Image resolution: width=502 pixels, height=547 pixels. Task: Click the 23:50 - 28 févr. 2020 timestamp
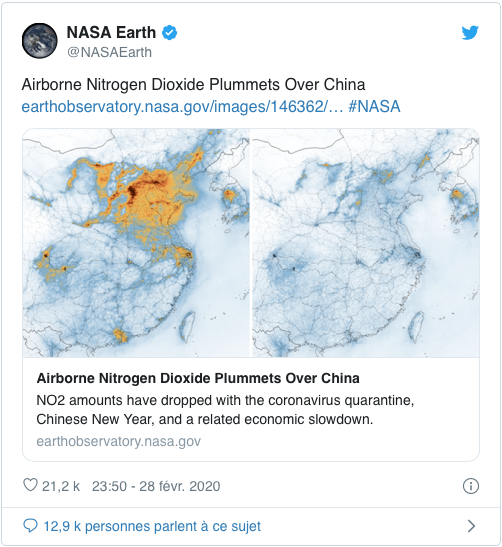pyautogui.click(x=156, y=486)
